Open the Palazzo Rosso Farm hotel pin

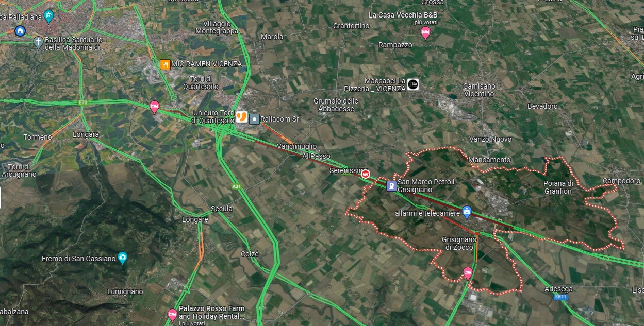click(x=172, y=315)
